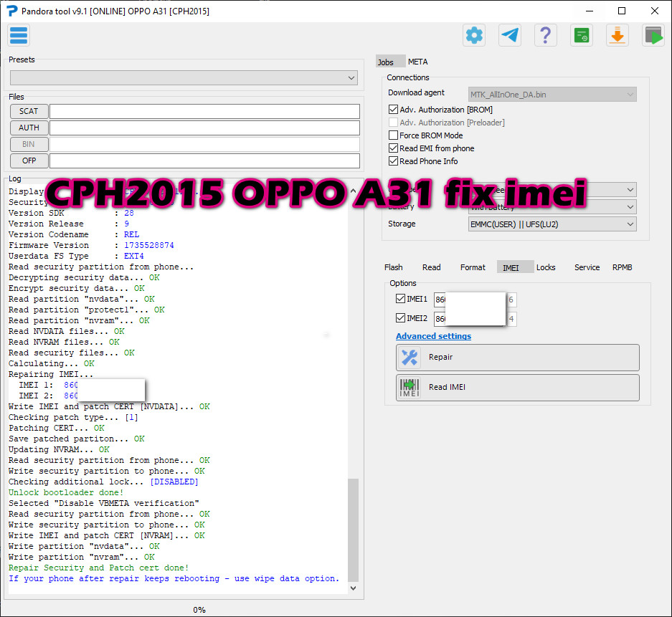Open the Flash tab

tap(393, 267)
